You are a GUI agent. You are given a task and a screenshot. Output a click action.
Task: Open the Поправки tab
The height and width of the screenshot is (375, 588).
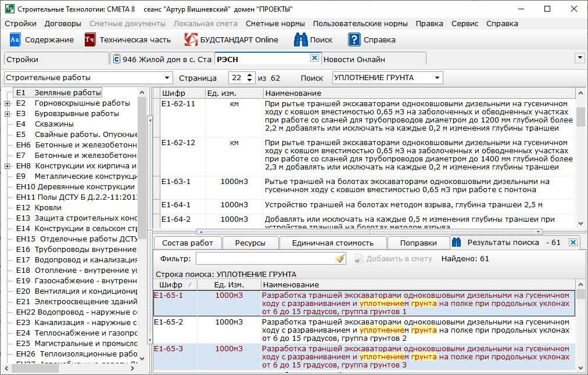pos(418,243)
